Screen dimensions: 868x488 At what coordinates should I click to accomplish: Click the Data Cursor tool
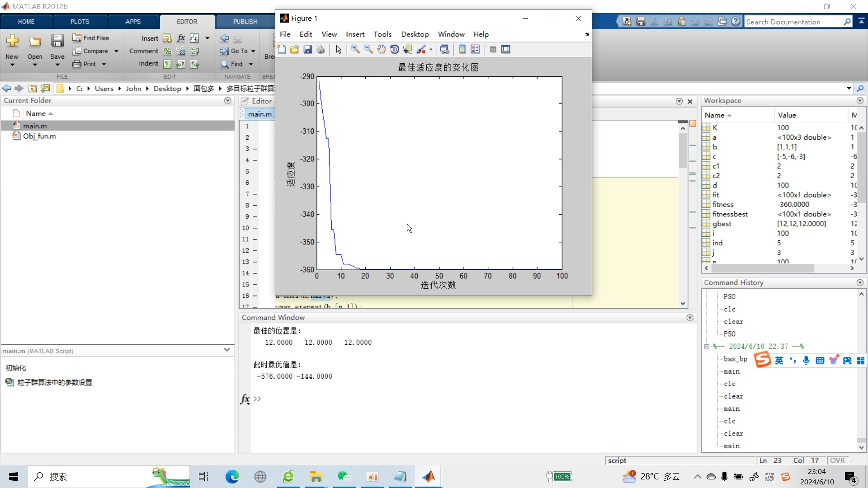[x=407, y=50]
